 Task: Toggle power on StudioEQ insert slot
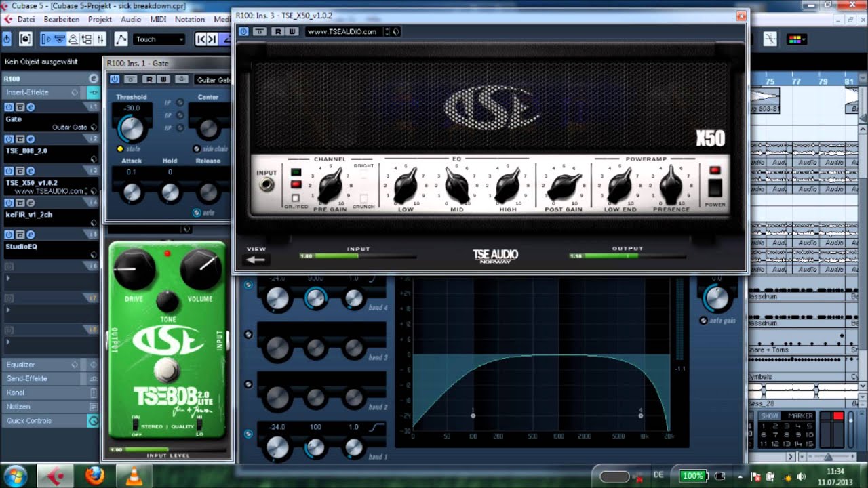click(x=9, y=235)
